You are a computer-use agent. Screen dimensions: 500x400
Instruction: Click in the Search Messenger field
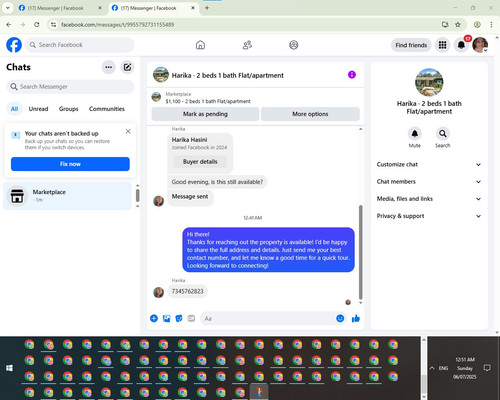pos(70,87)
